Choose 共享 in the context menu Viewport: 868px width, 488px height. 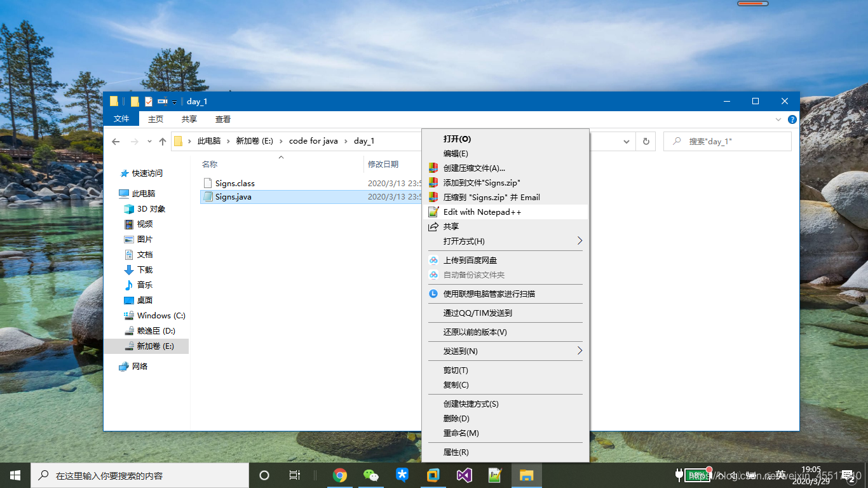pyautogui.click(x=506, y=226)
